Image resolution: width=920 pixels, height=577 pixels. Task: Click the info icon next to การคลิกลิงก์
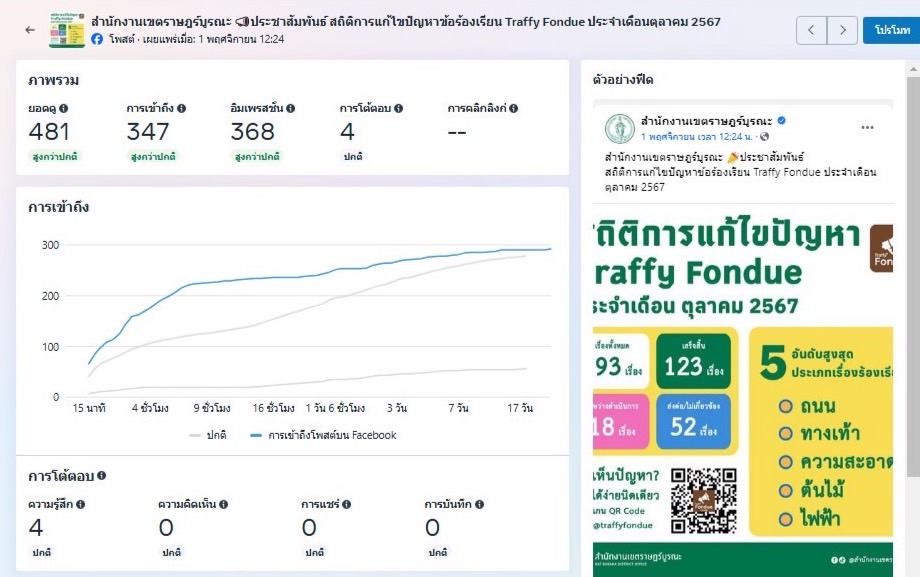(513, 109)
